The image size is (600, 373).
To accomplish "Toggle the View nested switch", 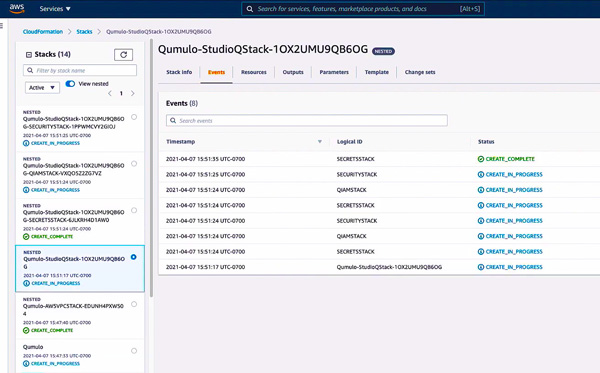I will [x=70, y=84].
